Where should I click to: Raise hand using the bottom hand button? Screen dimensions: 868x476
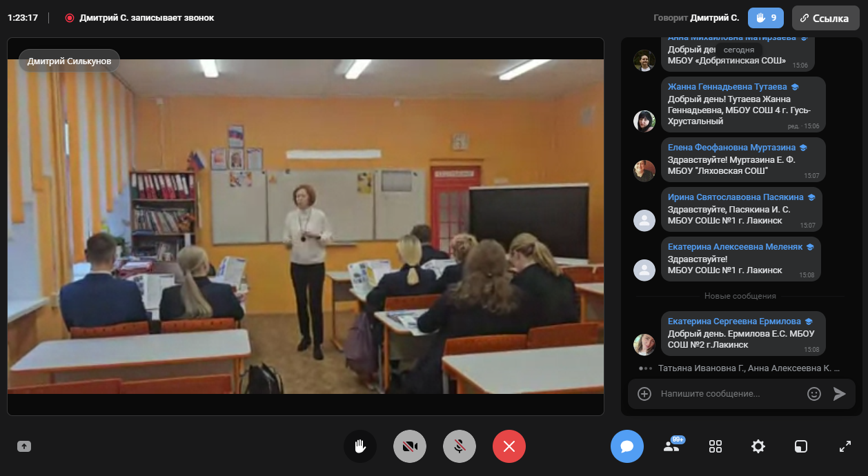coord(360,446)
